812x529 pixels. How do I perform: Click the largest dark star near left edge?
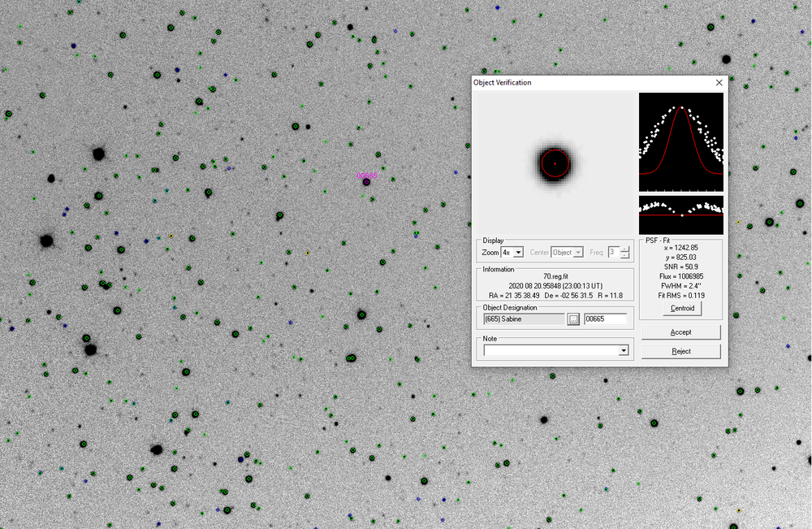coord(46,241)
